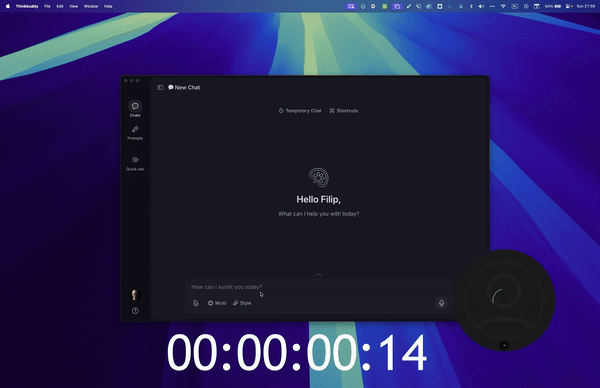Open the Shortcuts link
Image resolution: width=600 pixels, height=388 pixels.
coord(344,111)
